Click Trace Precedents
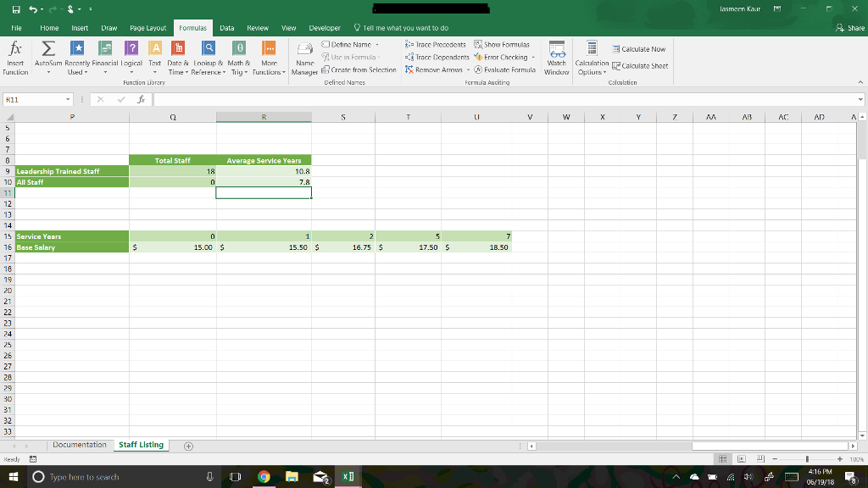 point(436,44)
